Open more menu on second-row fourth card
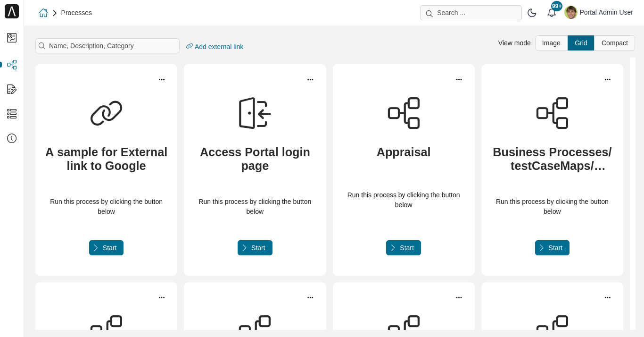 (x=608, y=297)
